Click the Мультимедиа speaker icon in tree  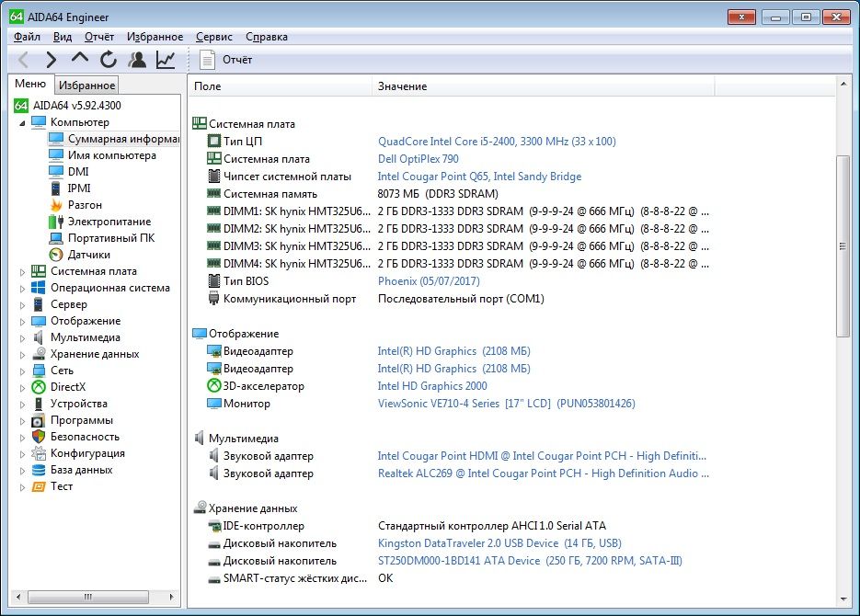39,337
